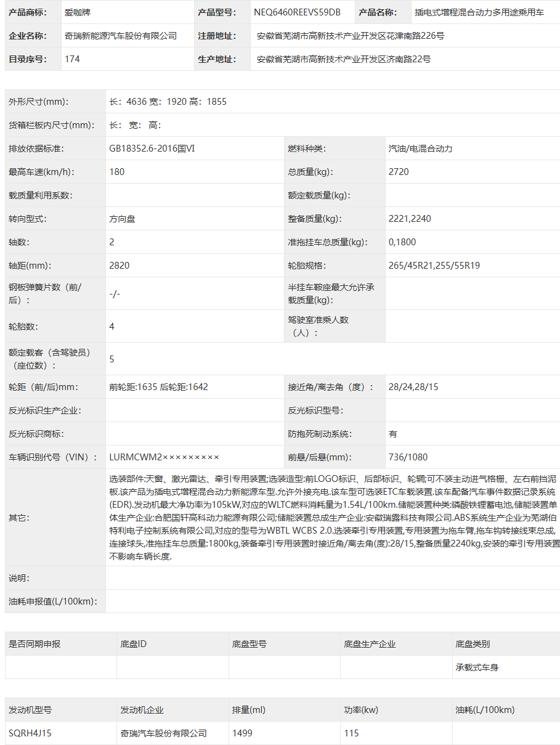Image resolution: width=560 pixels, height=745 pixels.
Task: Select the catalog number 174
Action: [x=72, y=59]
